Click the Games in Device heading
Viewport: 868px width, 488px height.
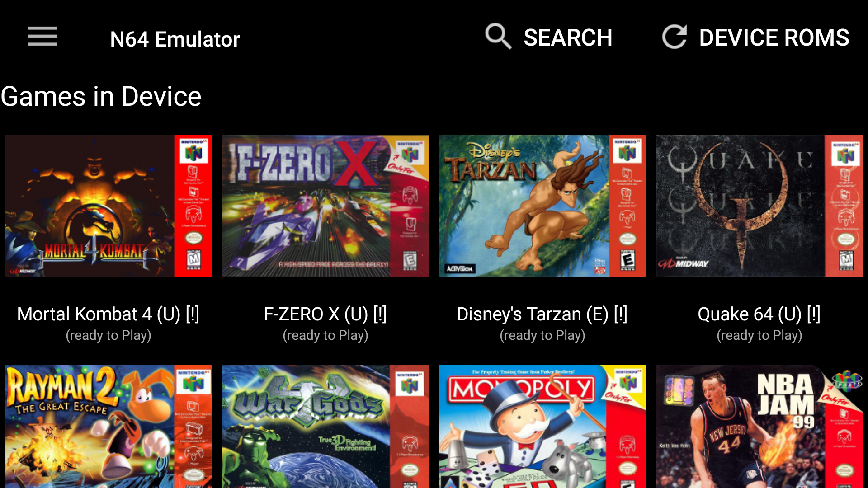(x=101, y=96)
